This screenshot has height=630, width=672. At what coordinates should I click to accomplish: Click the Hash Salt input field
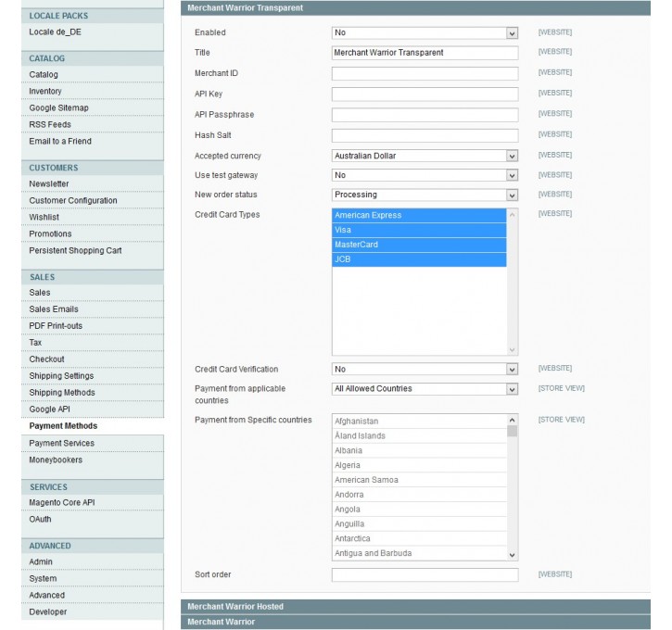pyautogui.click(x=425, y=135)
